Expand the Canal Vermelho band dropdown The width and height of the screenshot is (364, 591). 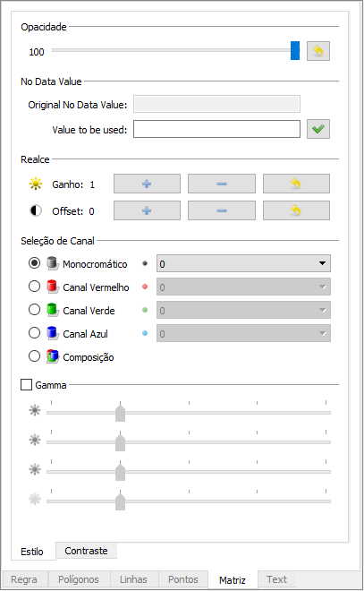coord(243,287)
